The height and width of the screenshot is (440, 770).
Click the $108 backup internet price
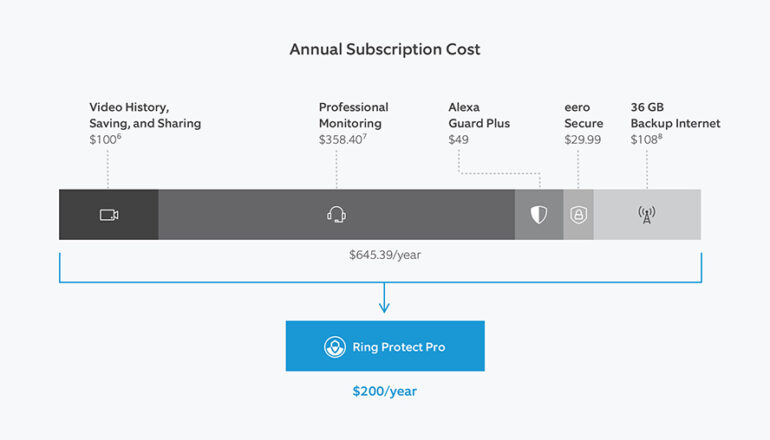[646, 140]
